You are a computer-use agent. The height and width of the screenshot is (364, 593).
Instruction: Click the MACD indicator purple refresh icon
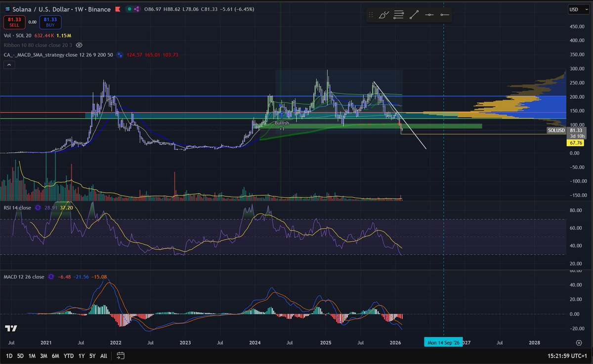click(51, 277)
